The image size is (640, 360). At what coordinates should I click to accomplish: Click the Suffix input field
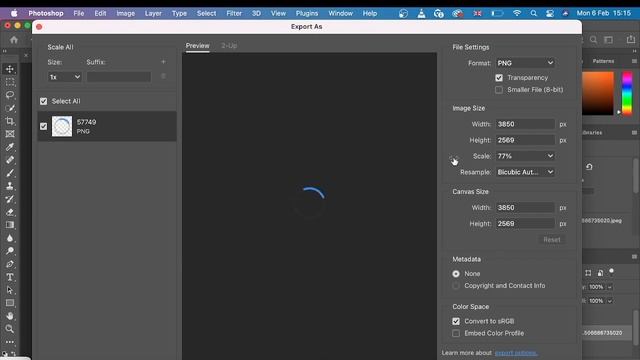pyautogui.click(x=119, y=77)
